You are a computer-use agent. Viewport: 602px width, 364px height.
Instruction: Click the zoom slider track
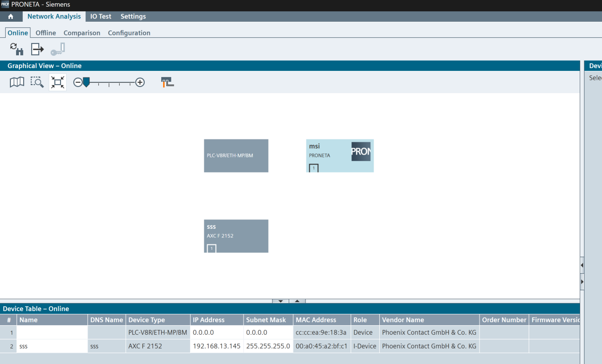point(113,83)
